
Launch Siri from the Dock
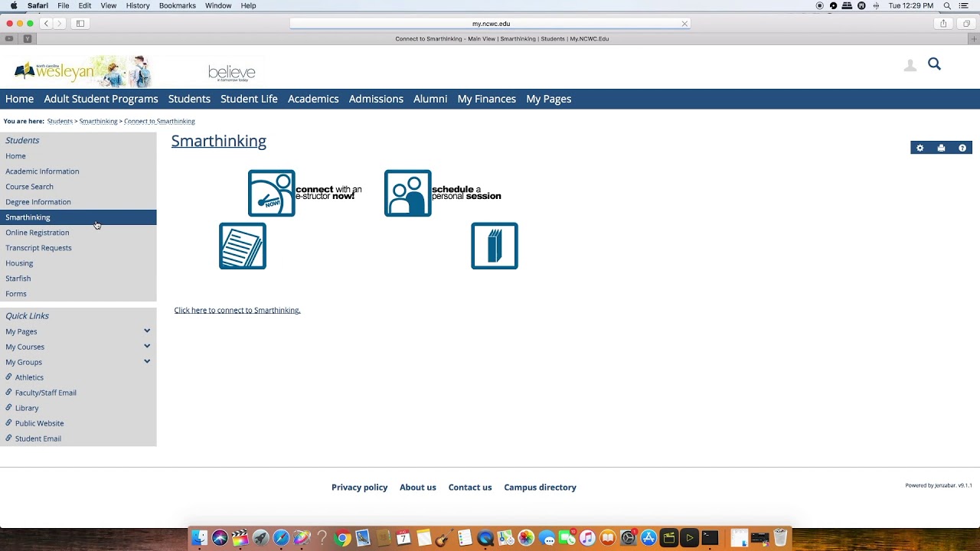click(220, 538)
